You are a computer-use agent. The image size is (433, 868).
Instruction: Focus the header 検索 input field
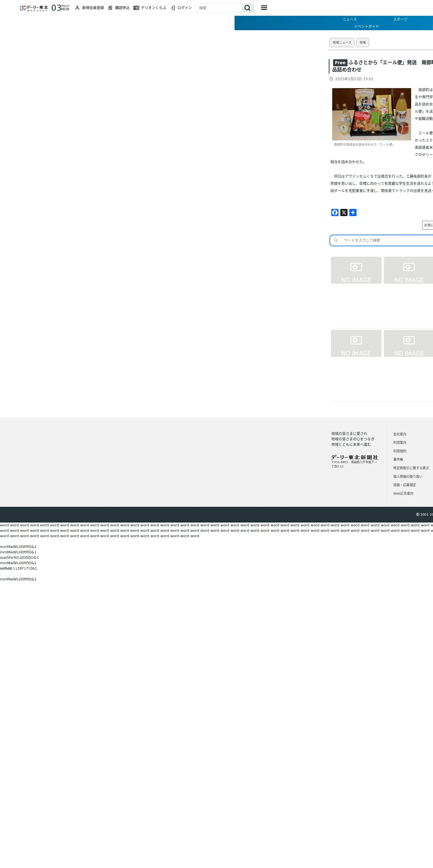(x=219, y=8)
